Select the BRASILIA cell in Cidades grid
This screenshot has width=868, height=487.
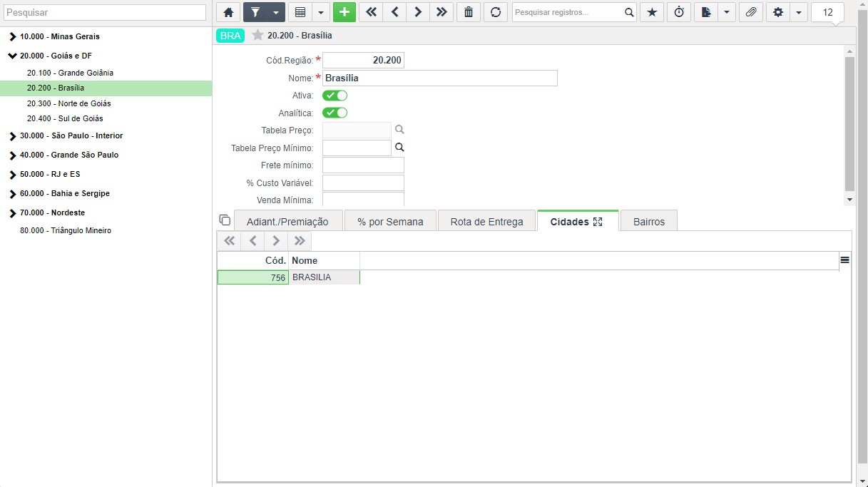coord(325,277)
